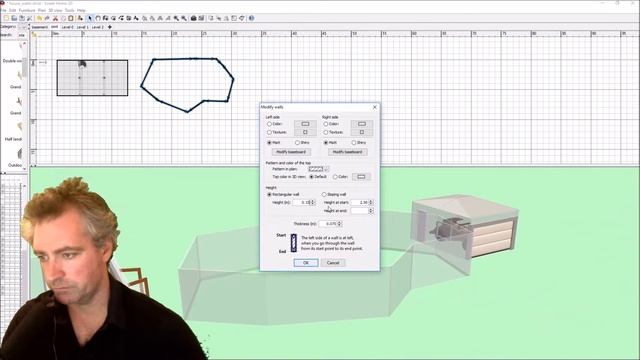Image resolution: width=640 pixels, height=360 pixels.
Task: Click Cancel in Modify walls dialog
Action: click(333, 263)
